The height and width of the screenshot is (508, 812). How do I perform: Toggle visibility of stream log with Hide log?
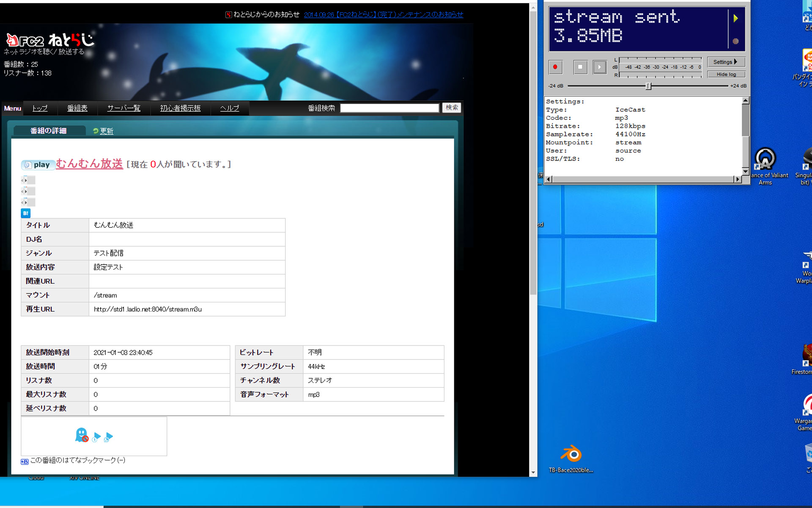click(x=726, y=75)
